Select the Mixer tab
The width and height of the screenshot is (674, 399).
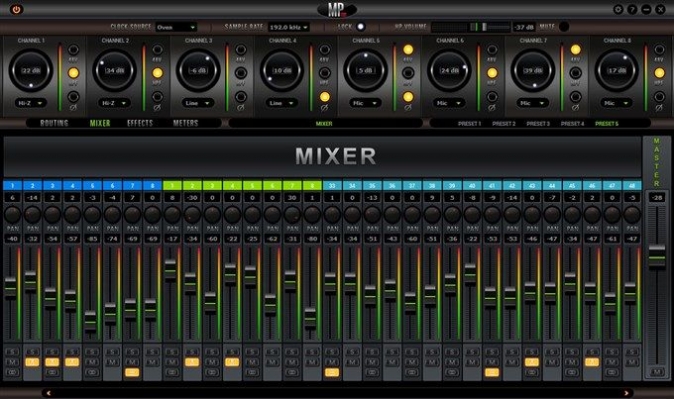pyautogui.click(x=100, y=123)
